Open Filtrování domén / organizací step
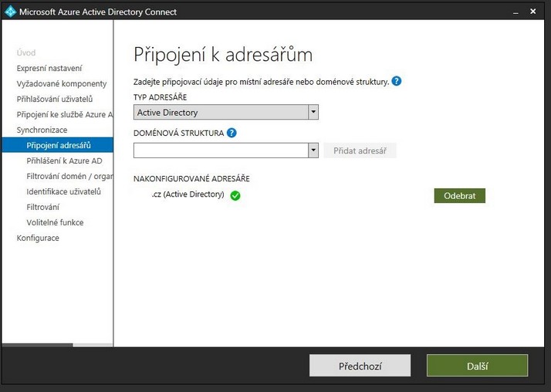The image size is (551, 392). coord(69,177)
